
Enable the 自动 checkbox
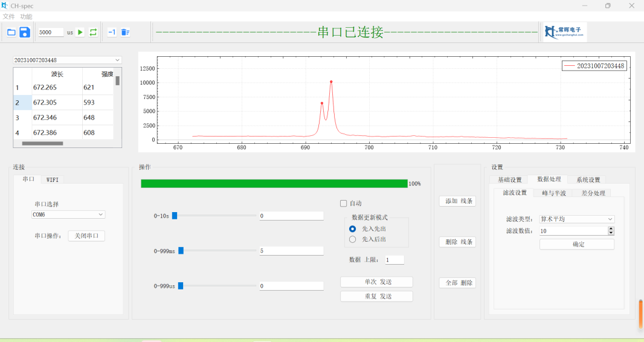(x=343, y=203)
